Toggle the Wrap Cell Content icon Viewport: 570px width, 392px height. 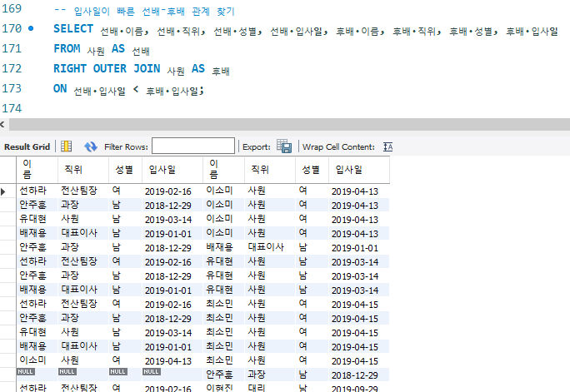387,146
